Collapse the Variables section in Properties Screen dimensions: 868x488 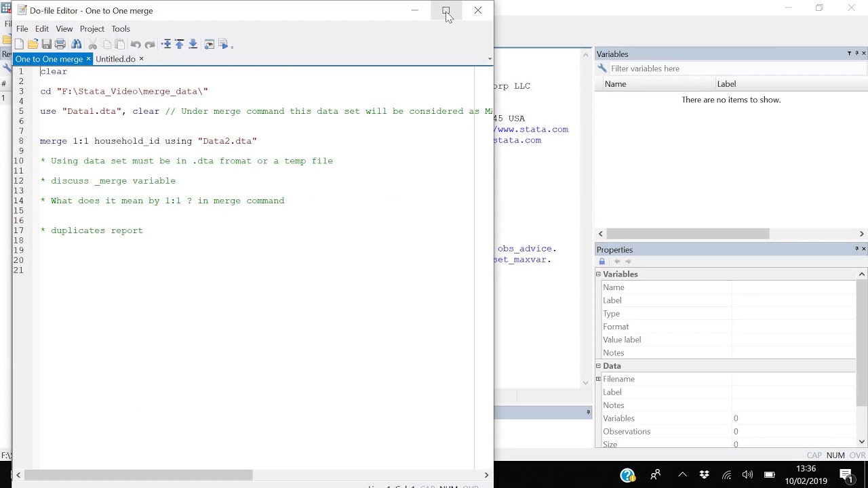(x=598, y=274)
